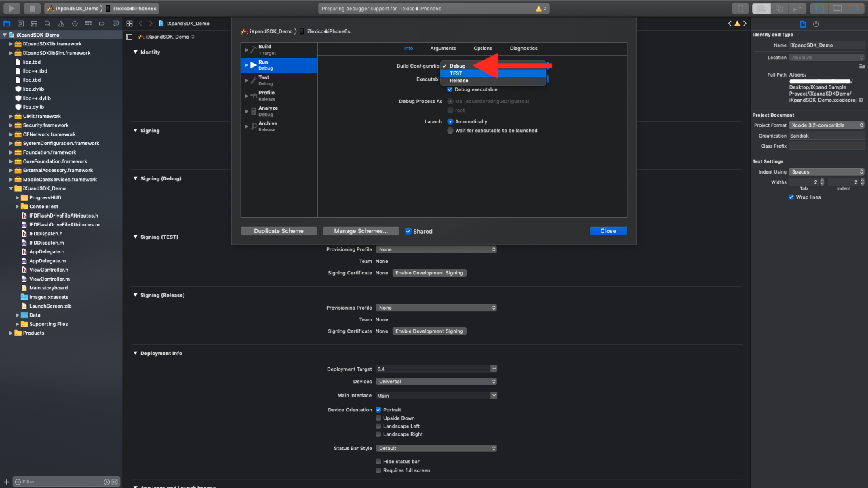Enable Upside Down orientation
868x488 pixels.
click(x=378, y=418)
